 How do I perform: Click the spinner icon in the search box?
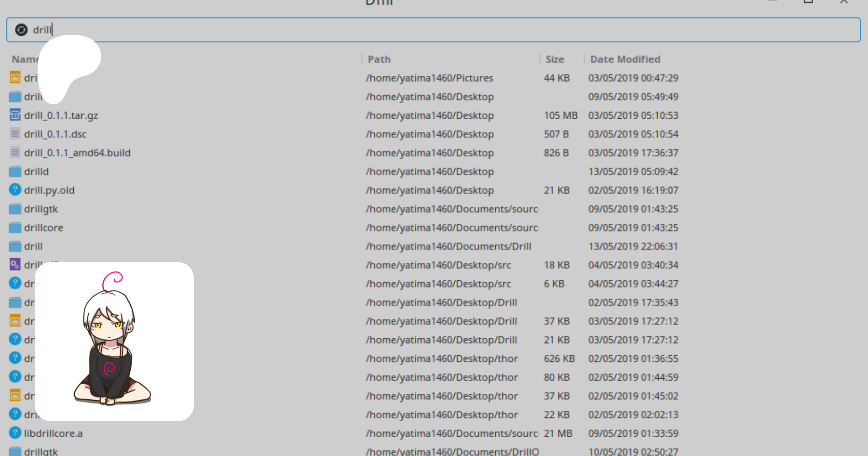click(21, 30)
